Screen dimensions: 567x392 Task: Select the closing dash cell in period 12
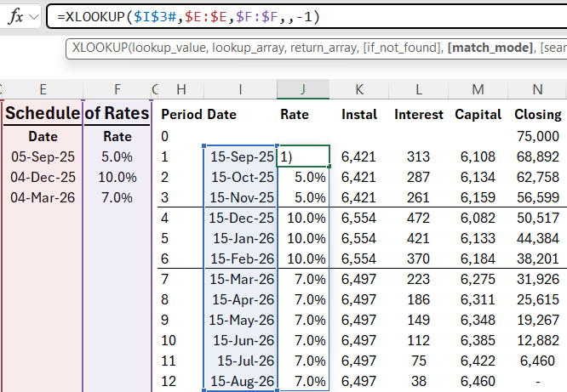(537, 381)
